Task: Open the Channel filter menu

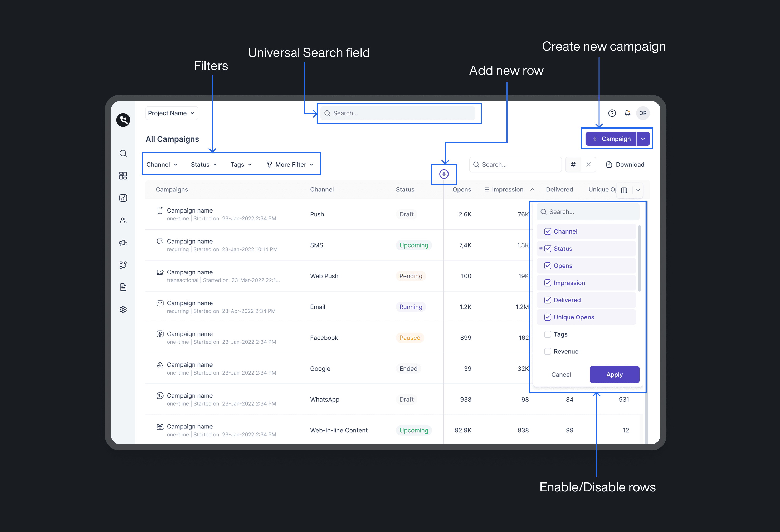Action: [x=162, y=165]
